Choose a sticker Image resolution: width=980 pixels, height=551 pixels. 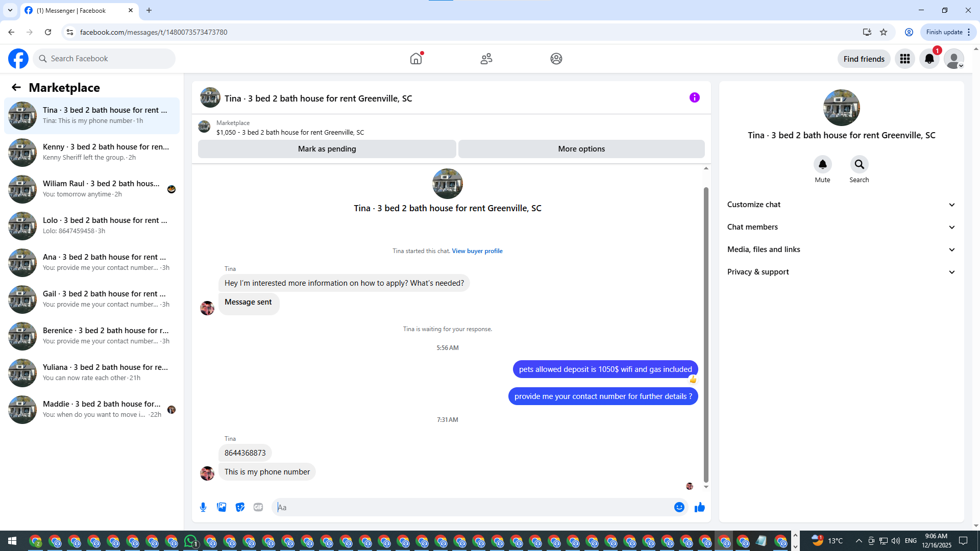tap(240, 507)
